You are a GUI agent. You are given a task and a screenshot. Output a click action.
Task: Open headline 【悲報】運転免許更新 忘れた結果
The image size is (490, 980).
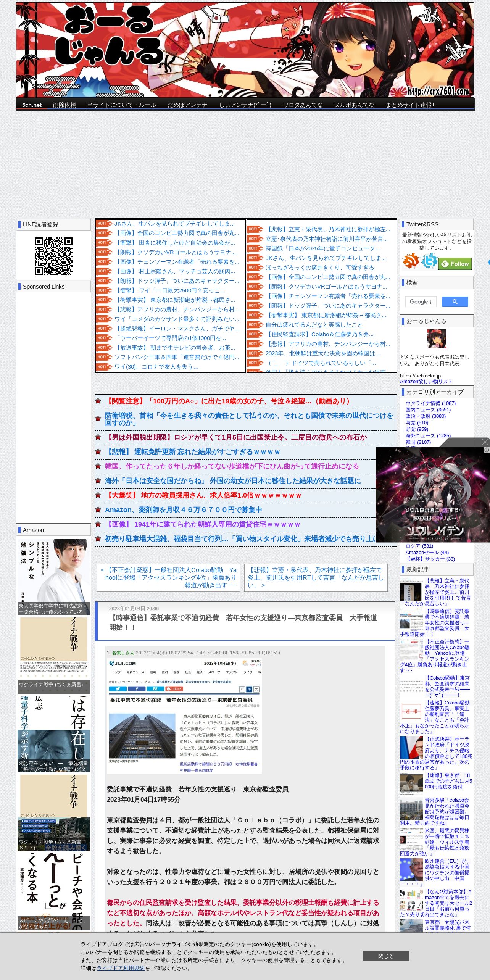click(x=192, y=452)
